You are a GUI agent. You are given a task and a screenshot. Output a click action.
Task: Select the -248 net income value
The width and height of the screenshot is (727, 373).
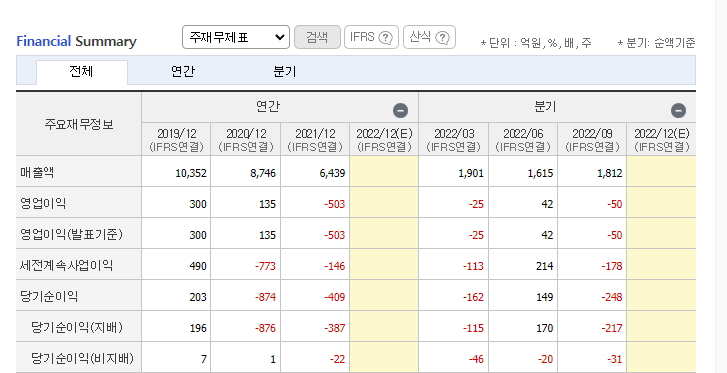pyautogui.click(x=612, y=297)
